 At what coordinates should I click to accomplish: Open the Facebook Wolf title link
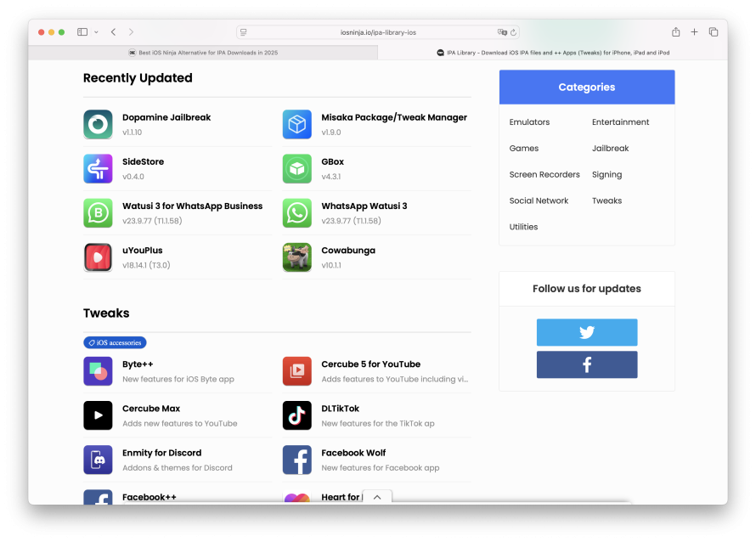353,453
